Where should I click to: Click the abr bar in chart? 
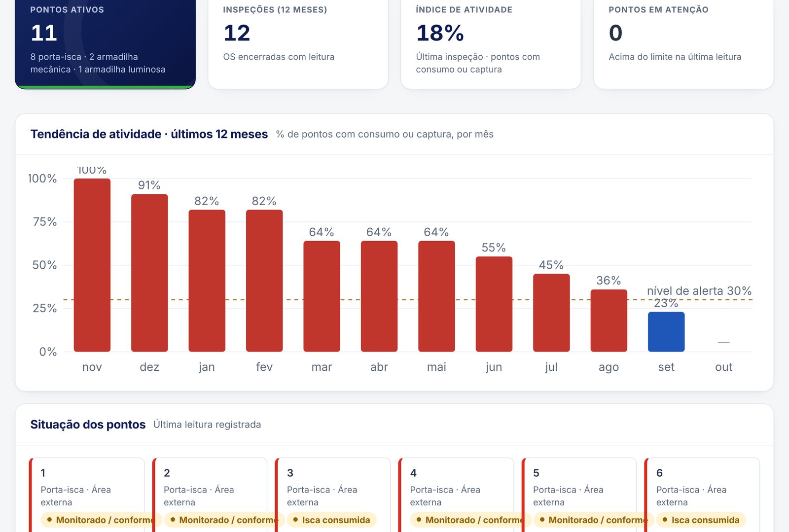(379, 296)
